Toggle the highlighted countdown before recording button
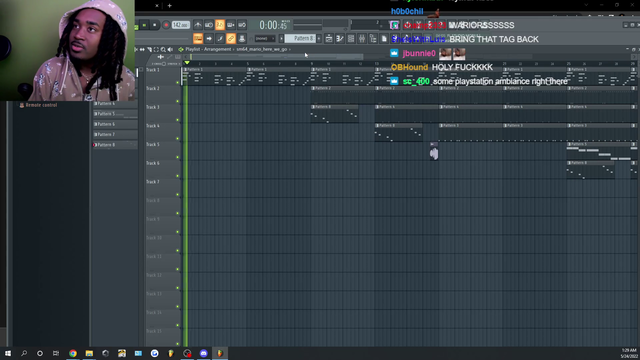 [x=220, y=25]
